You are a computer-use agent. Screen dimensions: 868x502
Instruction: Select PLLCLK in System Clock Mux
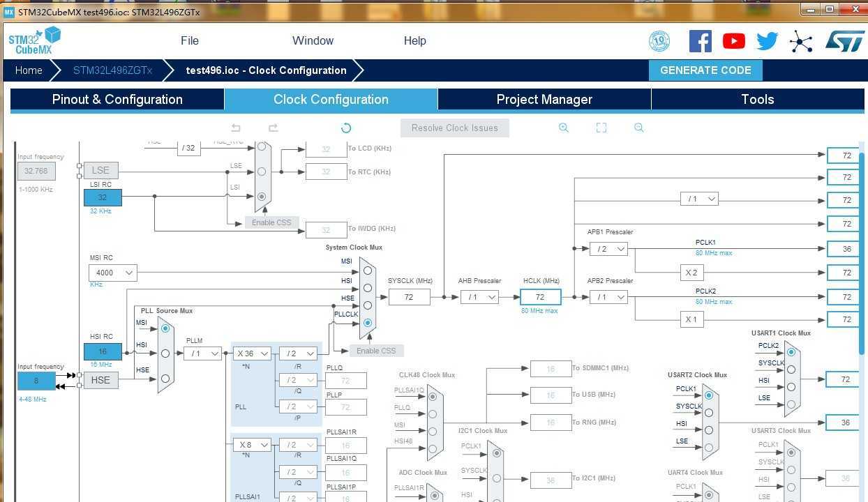click(x=367, y=323)
